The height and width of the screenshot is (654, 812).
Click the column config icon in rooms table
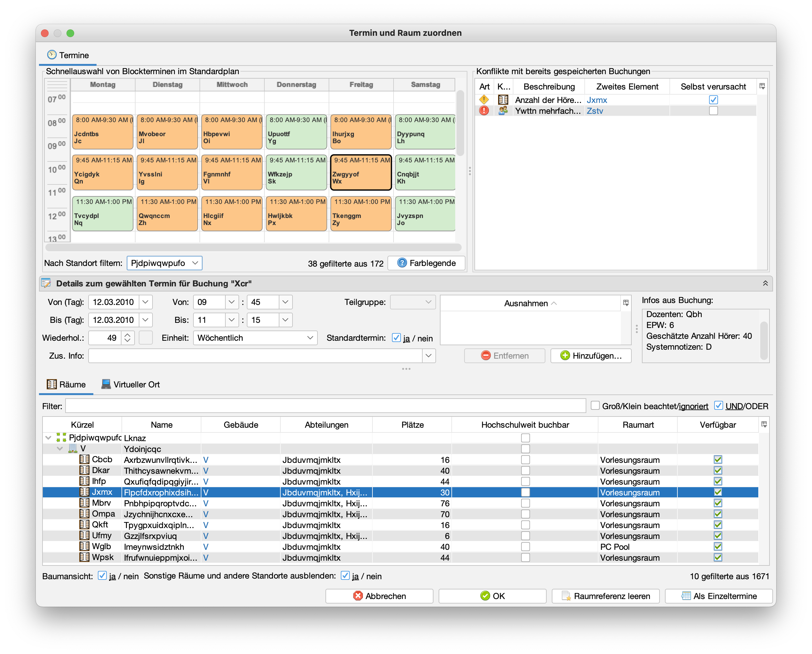[764, 424]
